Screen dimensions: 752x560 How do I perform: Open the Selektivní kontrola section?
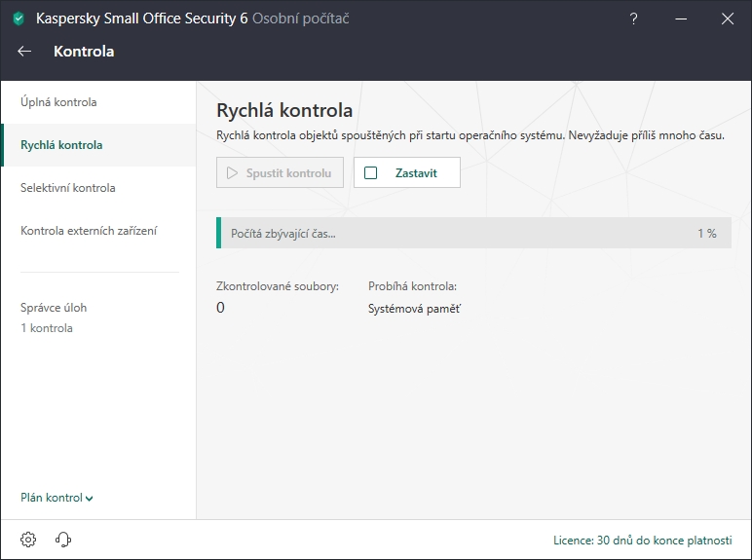[68, 188]
